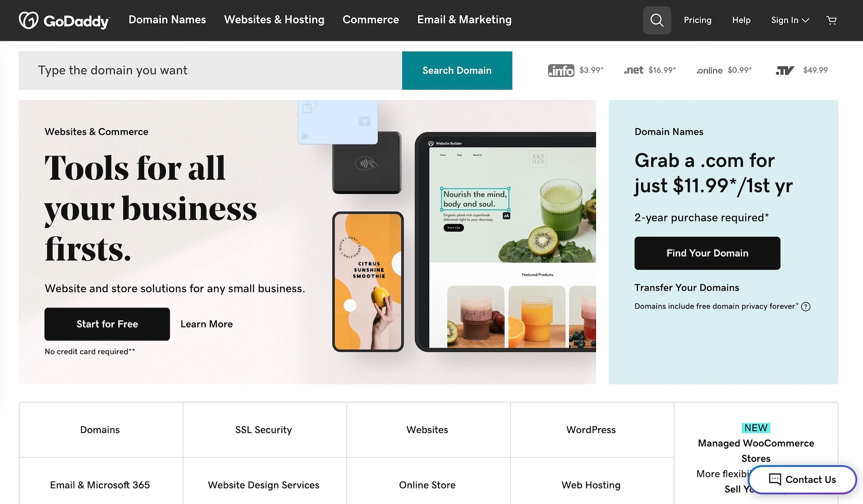
Task: Expand the Websites & Hosting nav menu
Action: coord(274,20)
